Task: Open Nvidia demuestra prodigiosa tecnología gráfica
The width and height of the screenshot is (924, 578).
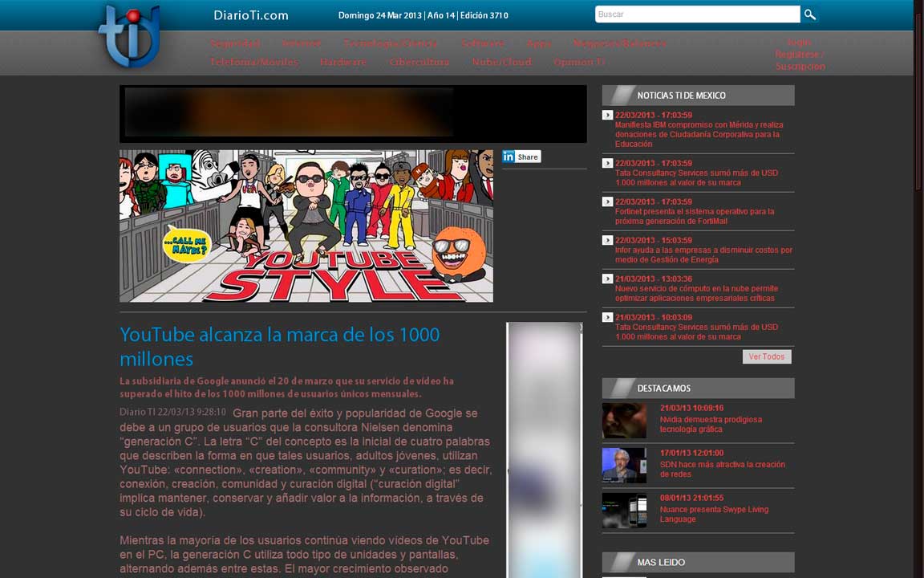Action: [x=711, y=424]
